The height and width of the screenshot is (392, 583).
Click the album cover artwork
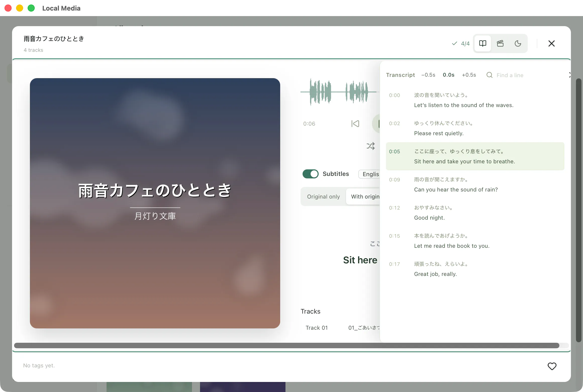point(155,203)
